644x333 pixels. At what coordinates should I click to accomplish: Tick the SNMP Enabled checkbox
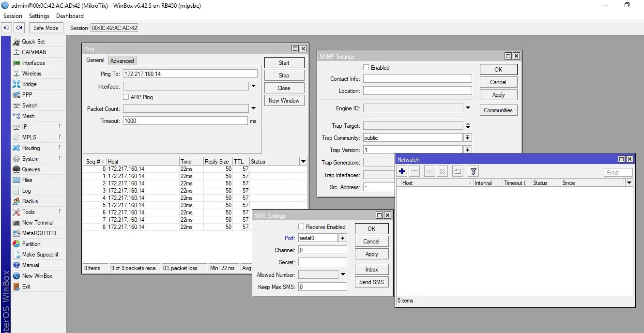pyautogui.click(x=366, y=68)
